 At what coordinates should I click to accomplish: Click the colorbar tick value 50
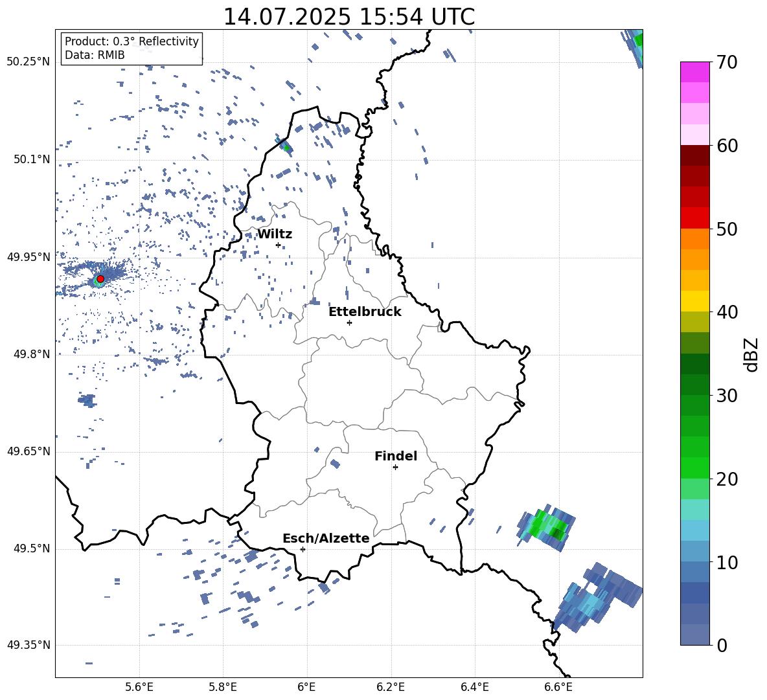point(727,229)
